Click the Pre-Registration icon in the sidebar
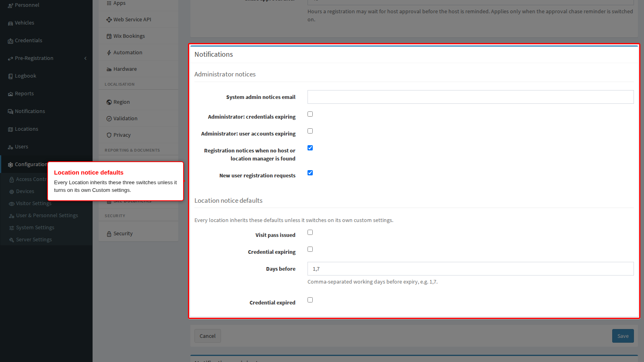 point(10,59)
